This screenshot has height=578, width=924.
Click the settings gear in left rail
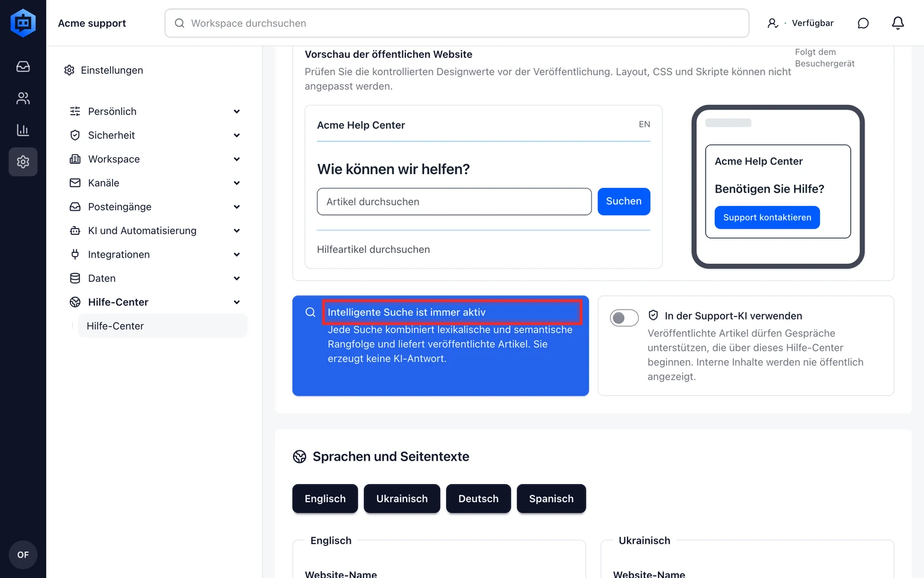(23, 162)
